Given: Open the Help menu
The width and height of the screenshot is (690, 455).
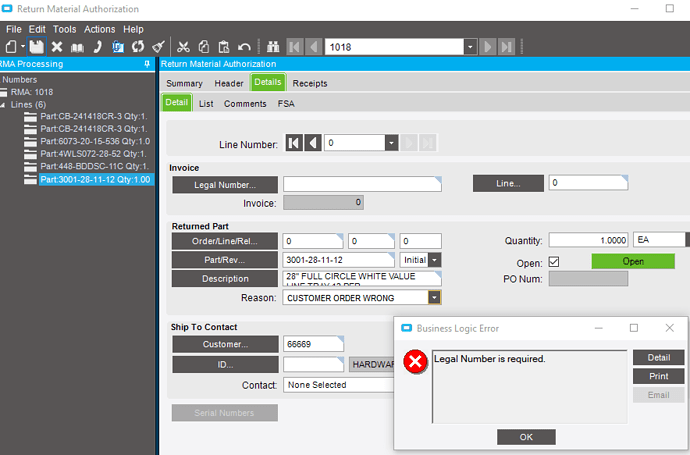Looking at the screenshot, I should tap(133, 29).
